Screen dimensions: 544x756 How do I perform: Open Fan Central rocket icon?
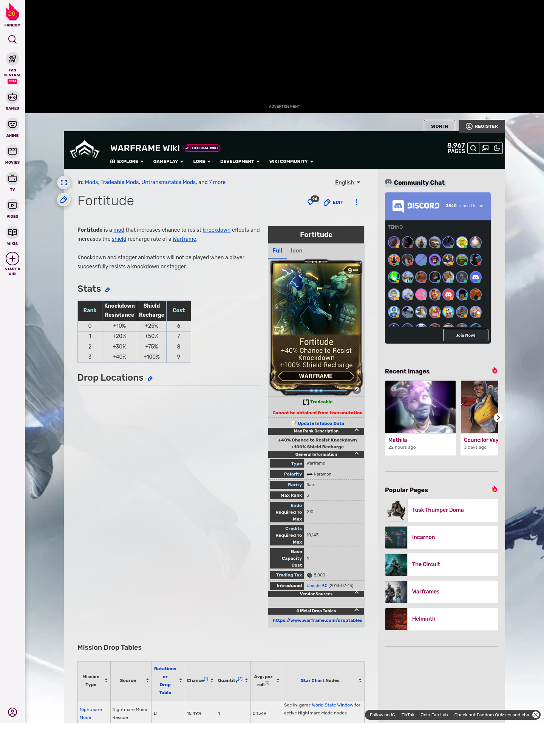point(12,59)
